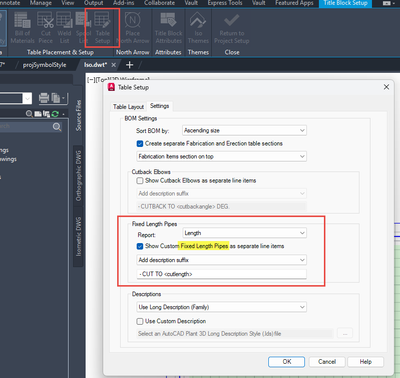The height and width of the screenshot is (378, 400).
Task: Click the browse ellipsis button for lds file
Action: coord(345,333)
